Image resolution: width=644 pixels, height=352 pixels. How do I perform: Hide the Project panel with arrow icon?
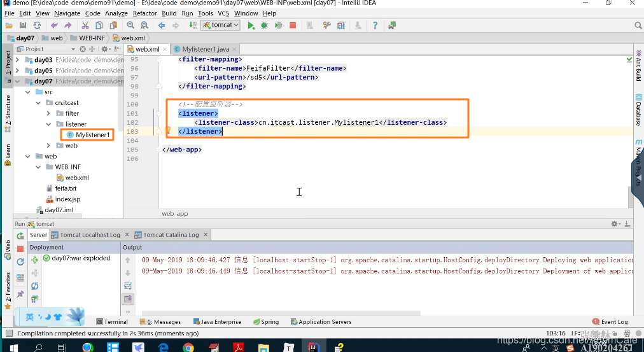(118, 49)
